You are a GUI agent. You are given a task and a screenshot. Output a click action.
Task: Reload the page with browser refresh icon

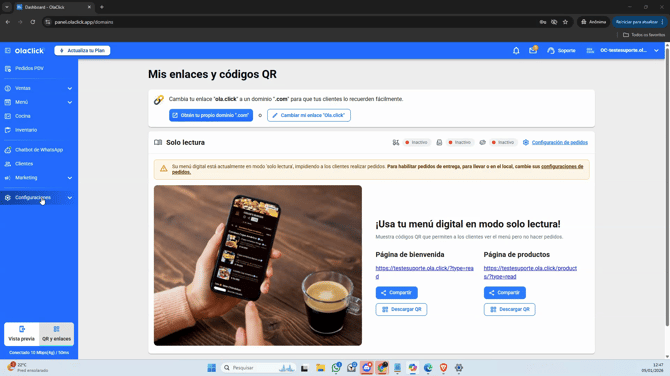click(32, 22)
